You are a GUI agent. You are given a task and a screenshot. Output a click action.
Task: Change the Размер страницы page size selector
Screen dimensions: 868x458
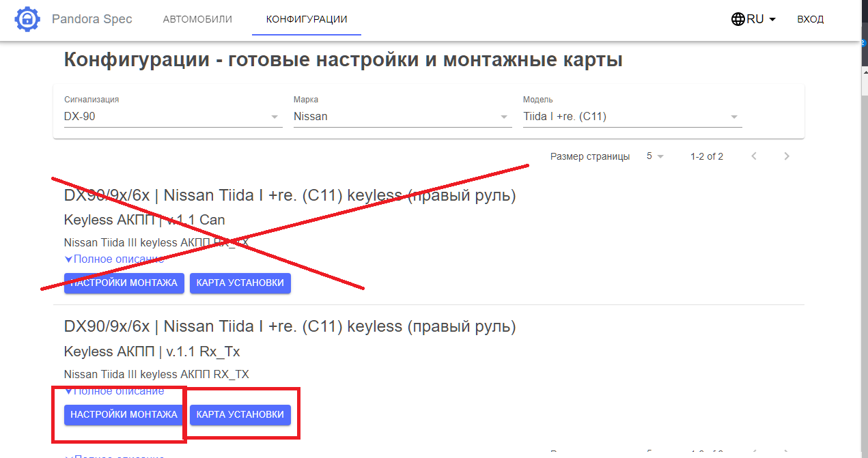click(655, 156)
